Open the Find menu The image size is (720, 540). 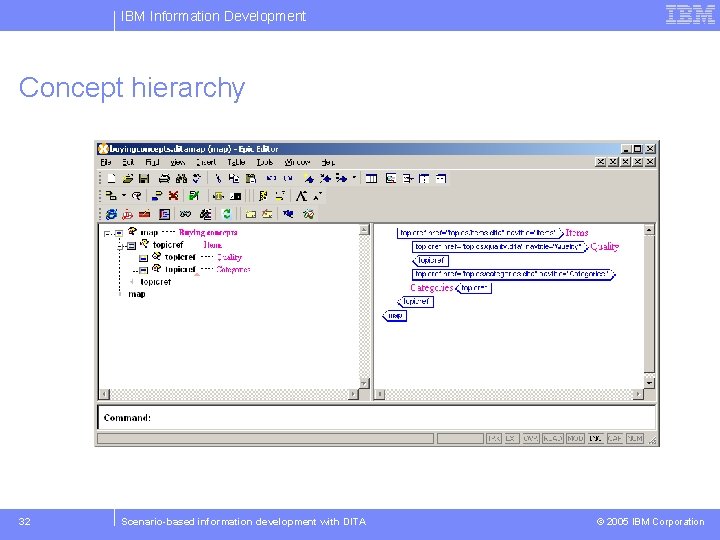tap(152, 162)
